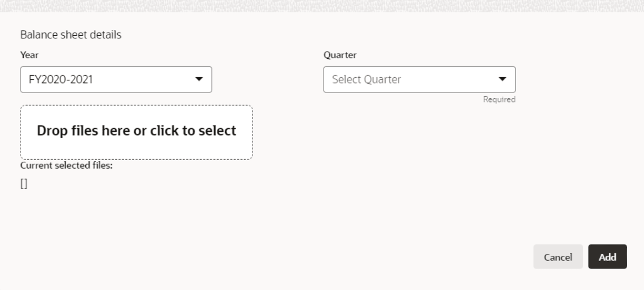Click the Year field label
This screenshot has width=644, height=290.
[x=29, y=55]
